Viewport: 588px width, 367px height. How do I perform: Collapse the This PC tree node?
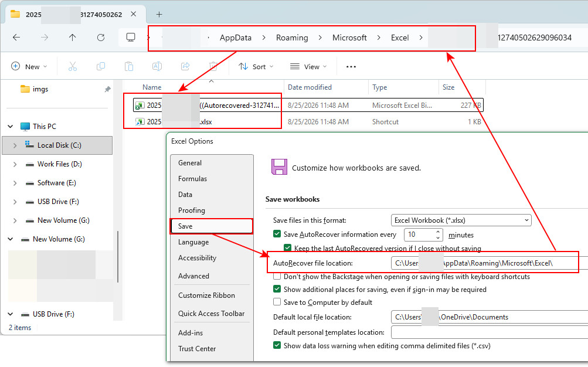pos(11,127)
